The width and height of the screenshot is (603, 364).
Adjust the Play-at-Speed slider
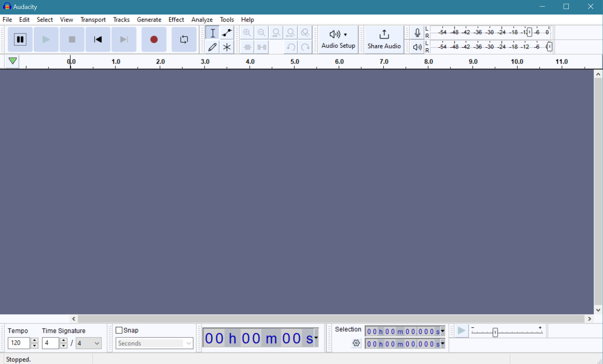[x=495, y=332]
